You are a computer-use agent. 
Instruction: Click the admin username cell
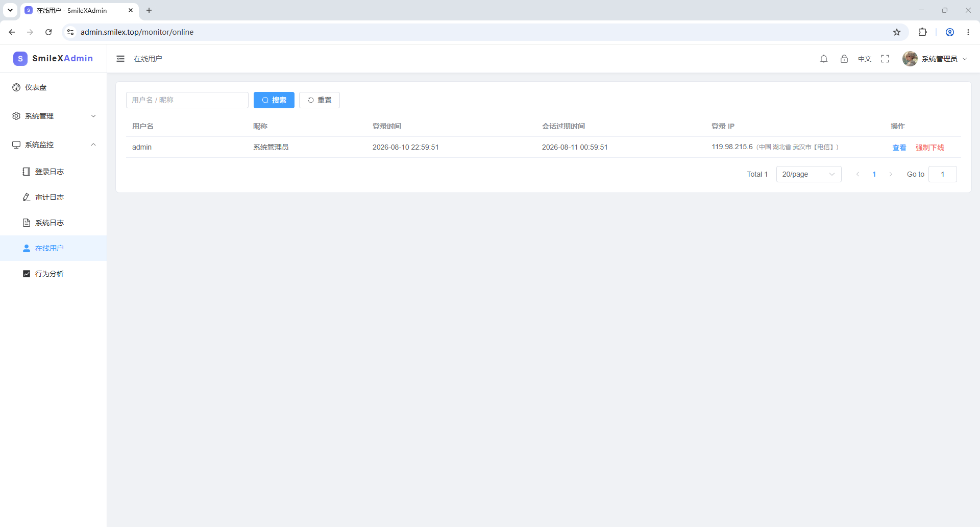click(x=142, y=147)
